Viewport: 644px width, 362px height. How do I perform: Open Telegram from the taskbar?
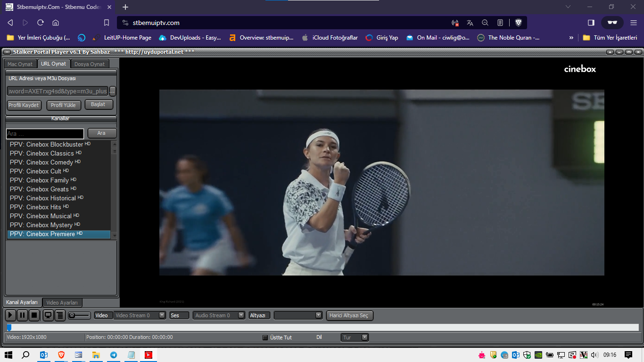114,355
